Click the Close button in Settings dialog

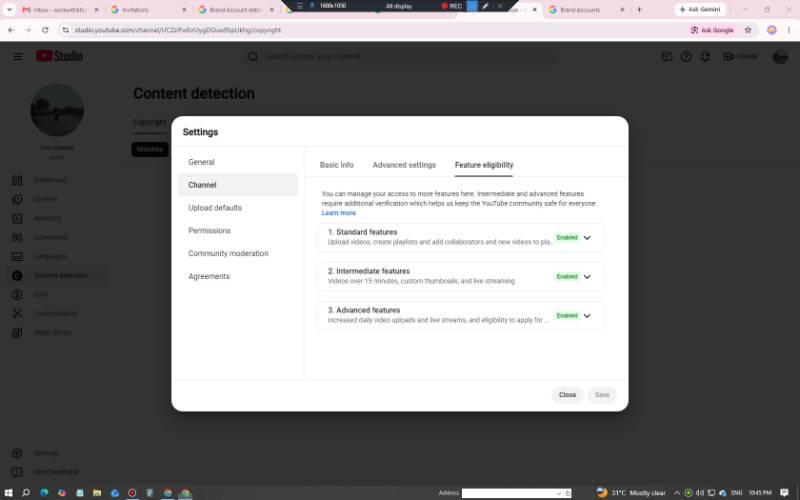tap(567, 395)
